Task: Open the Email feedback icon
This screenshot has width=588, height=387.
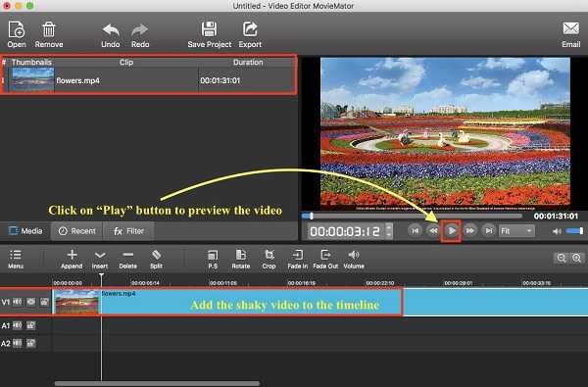Action: (x=570, y=34)
